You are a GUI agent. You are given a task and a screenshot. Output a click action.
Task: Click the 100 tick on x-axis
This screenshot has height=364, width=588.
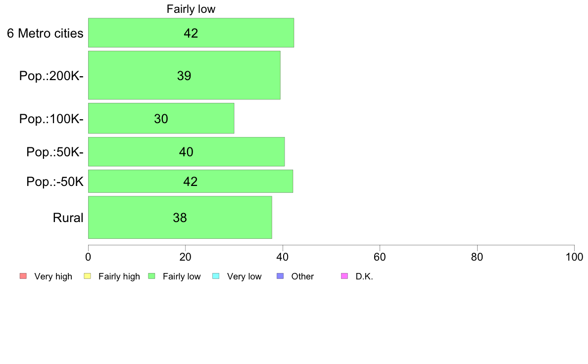(x=575, y=257)
